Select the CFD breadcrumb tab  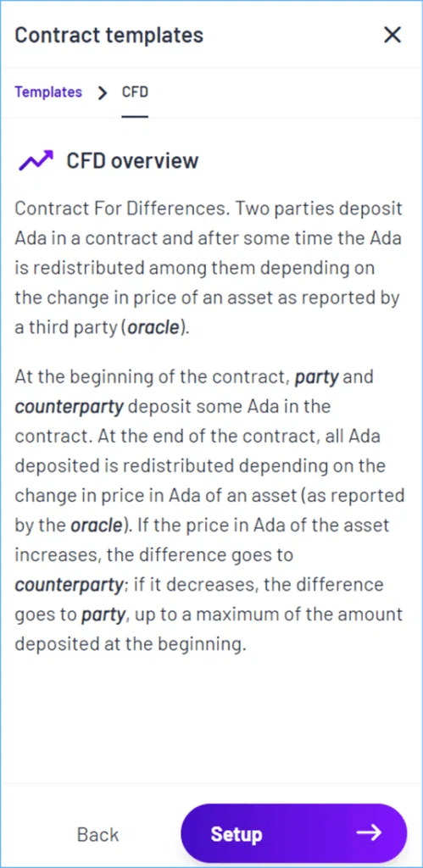pos(135,92)
